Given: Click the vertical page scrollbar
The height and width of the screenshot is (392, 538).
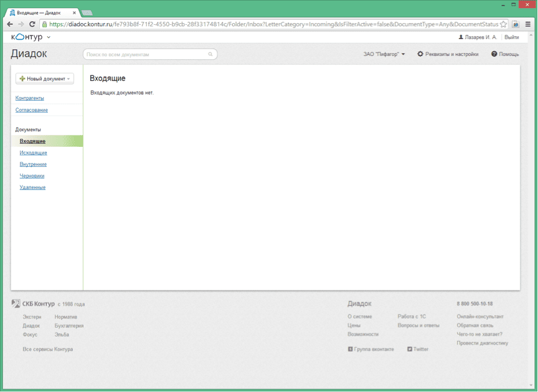Looking at the screenshot, I should coord(531,210).
